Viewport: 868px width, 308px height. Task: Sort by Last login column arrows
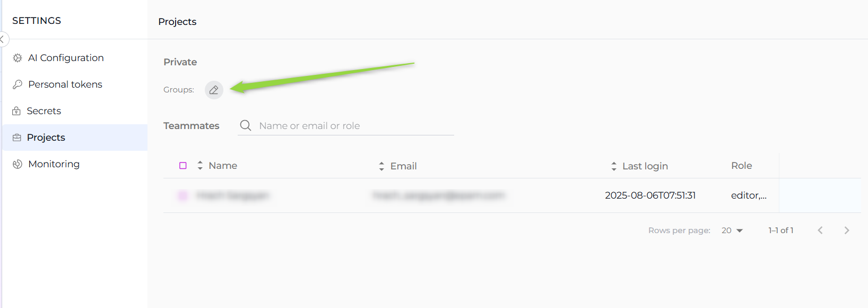(x=614, y=166)
